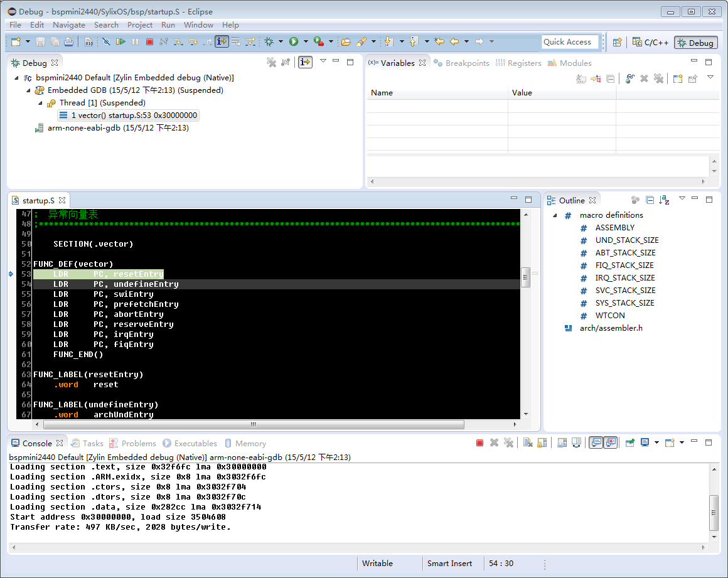
Task: Open the Outline view menu triangle
Action: [x=682, y=199]
